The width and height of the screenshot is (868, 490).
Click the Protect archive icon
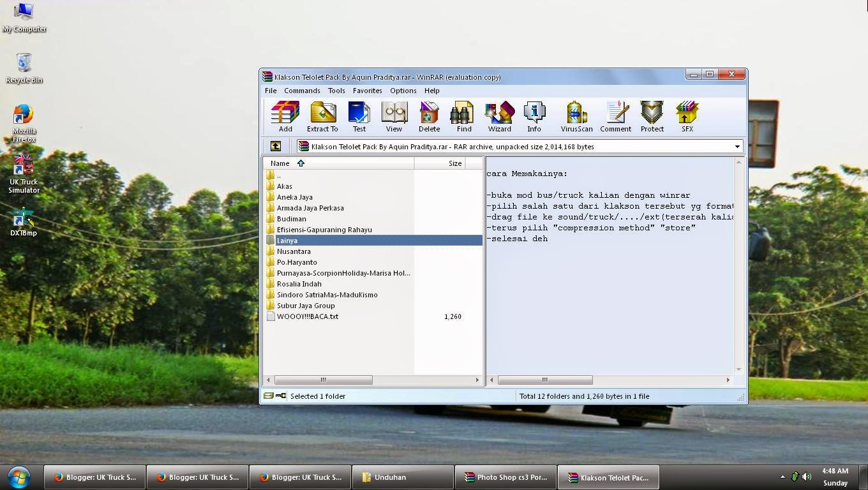[x=652, y=116]
